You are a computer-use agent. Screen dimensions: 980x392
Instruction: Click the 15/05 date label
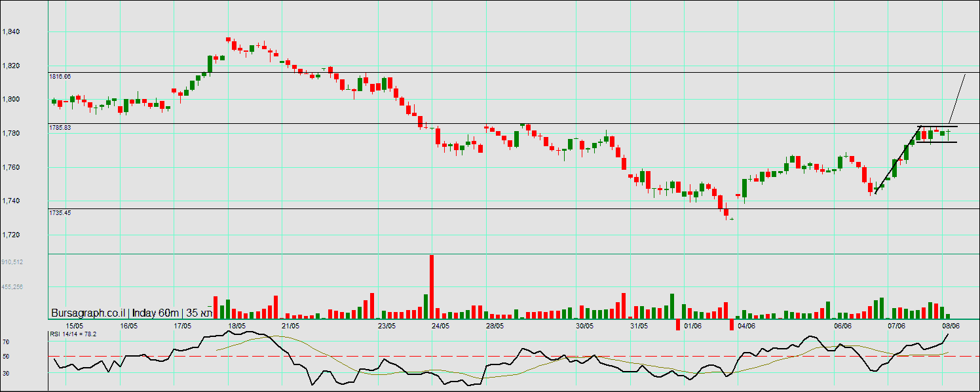coord(74,325)
